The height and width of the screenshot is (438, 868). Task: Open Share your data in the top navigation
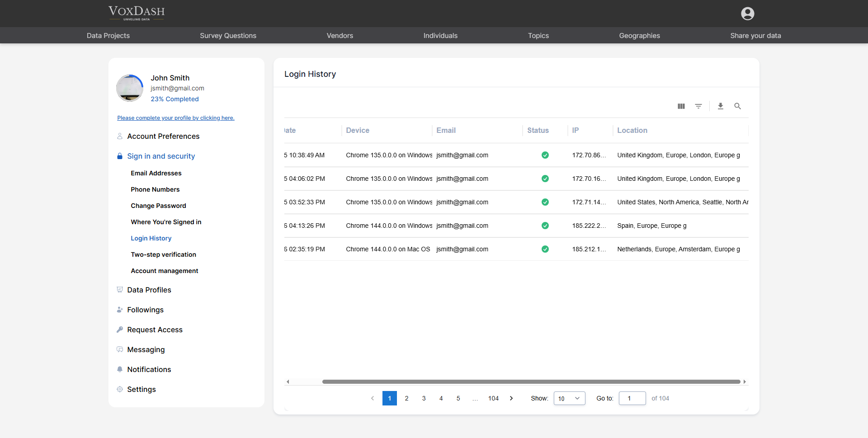755,36
